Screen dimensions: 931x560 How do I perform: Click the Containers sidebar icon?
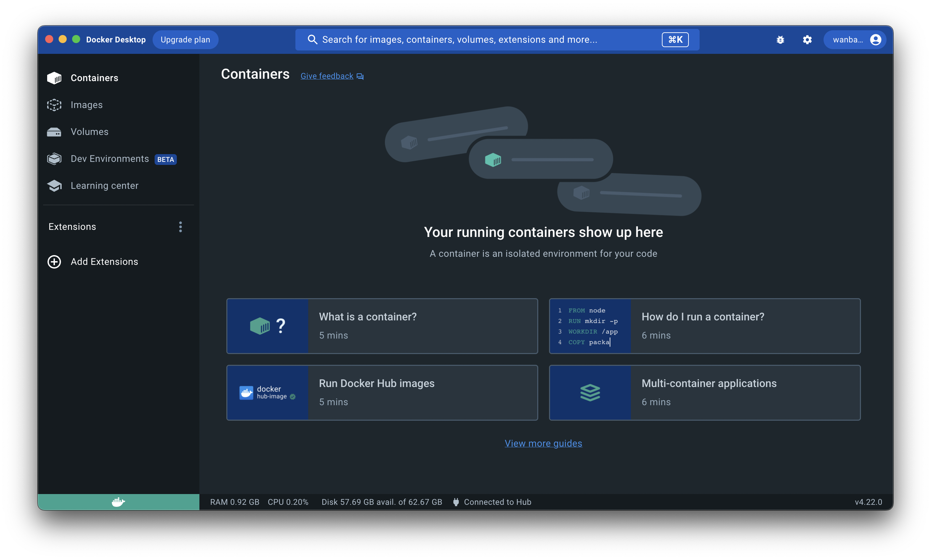(x=54, y=78)
